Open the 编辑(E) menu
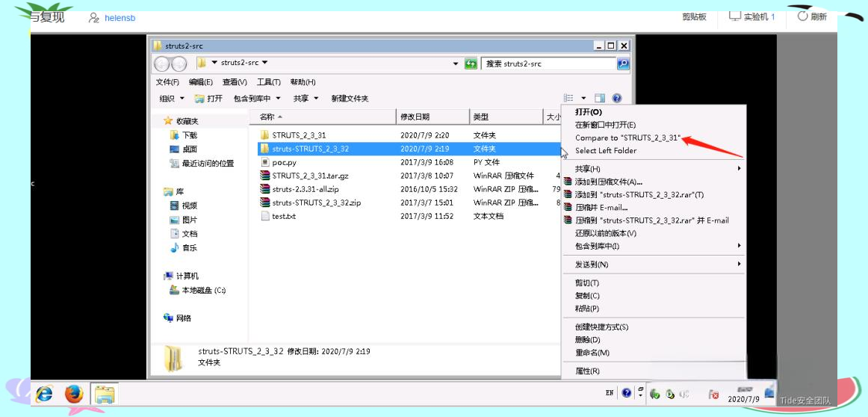This screenshot has width=868, height=417. (200, 82)
